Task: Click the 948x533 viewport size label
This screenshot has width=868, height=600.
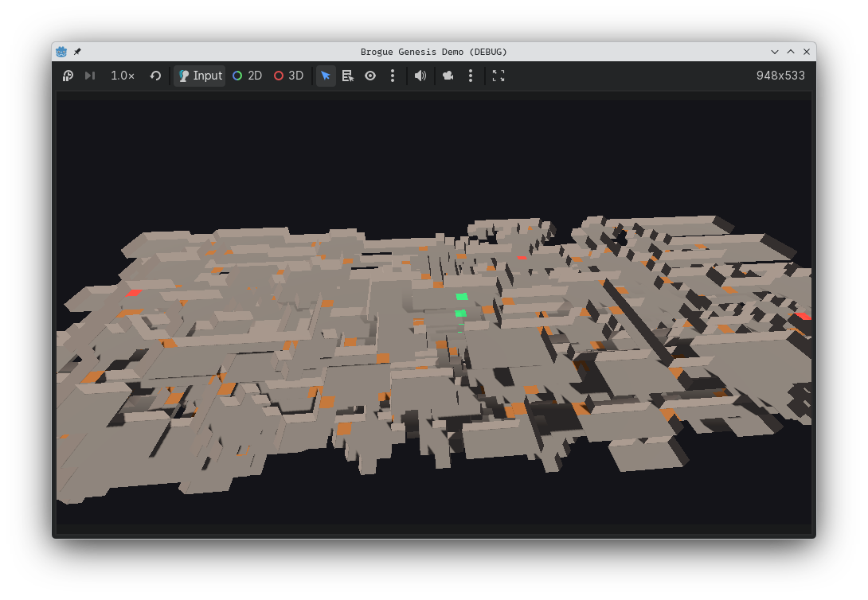Action: 780,76
